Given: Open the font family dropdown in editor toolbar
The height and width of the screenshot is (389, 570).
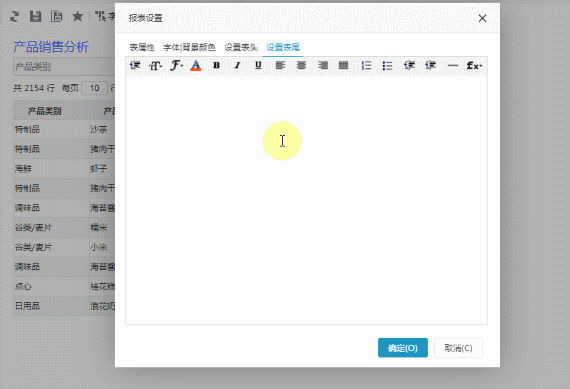Looking at the screenshot, I should coord(177,65).
